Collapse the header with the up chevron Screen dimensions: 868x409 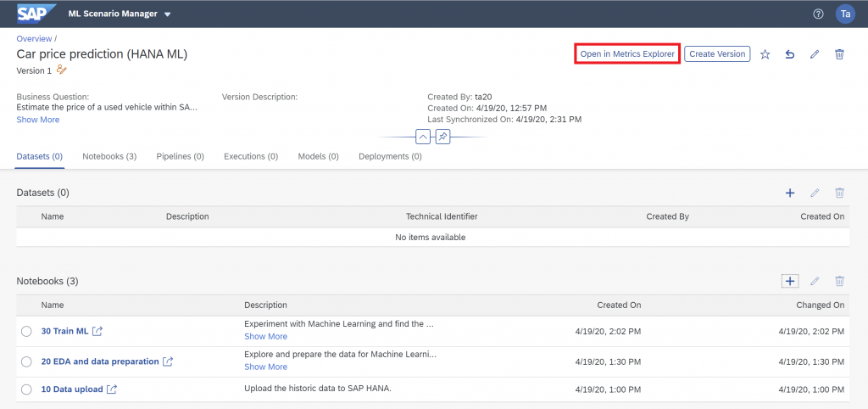(423, 137)
